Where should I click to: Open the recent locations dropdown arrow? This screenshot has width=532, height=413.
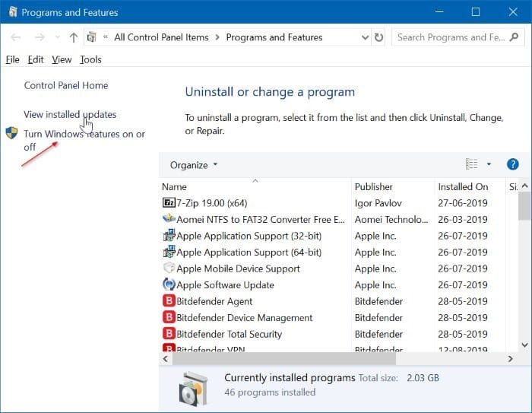pyautogui.click(x=57, y=37)
